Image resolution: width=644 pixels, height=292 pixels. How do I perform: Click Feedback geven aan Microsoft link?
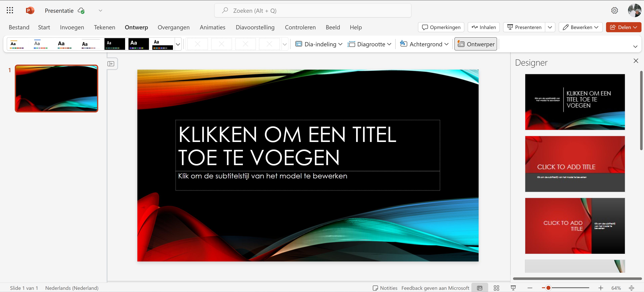click(435, 288)
